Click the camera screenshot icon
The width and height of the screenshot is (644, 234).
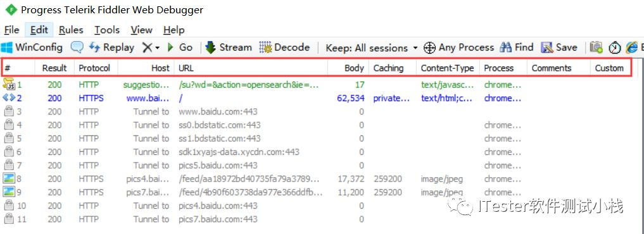click(x=596, y=47)
